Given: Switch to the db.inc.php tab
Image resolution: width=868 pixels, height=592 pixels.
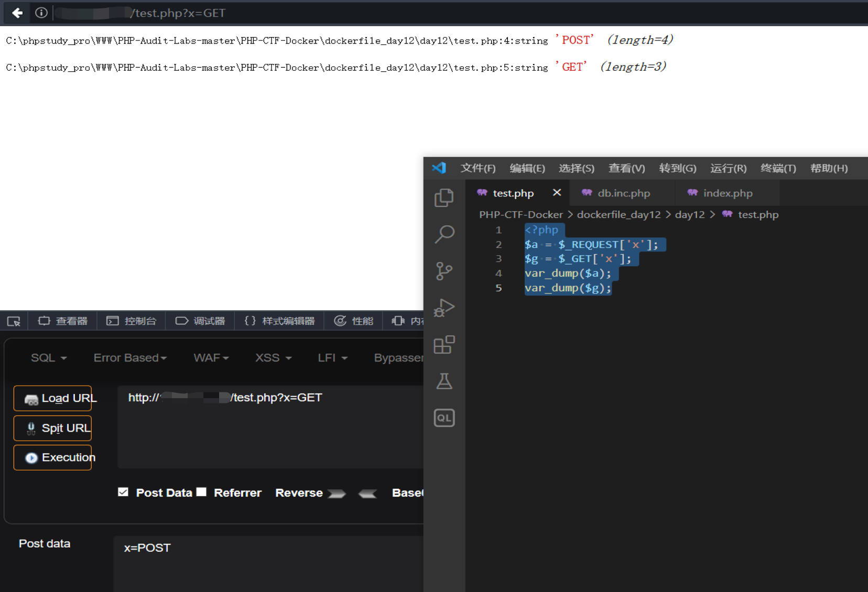Looking at the screenshot, I should pos(622,193).
